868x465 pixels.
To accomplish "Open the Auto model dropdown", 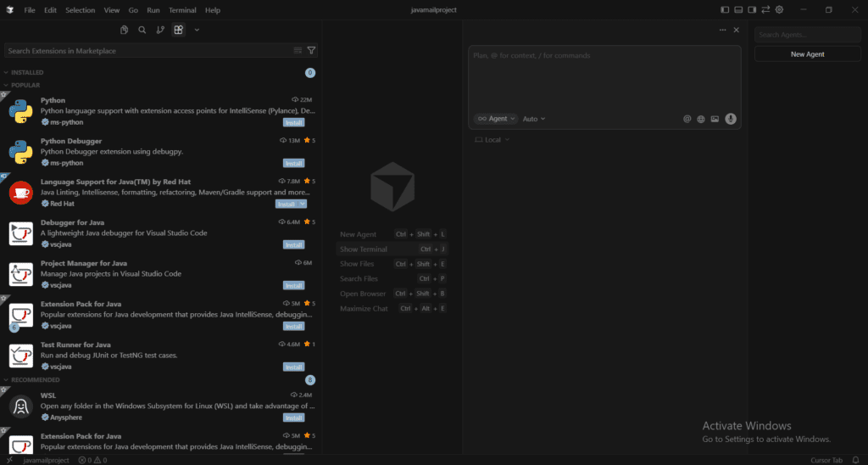I will click(534, 119).
